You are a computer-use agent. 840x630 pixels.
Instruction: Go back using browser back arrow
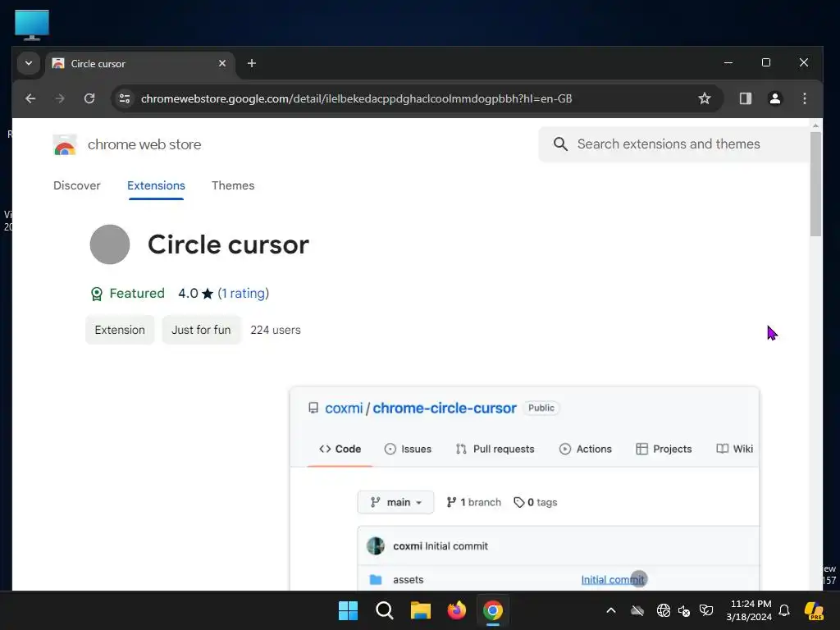pyautogui.click(x=30, y=98)
